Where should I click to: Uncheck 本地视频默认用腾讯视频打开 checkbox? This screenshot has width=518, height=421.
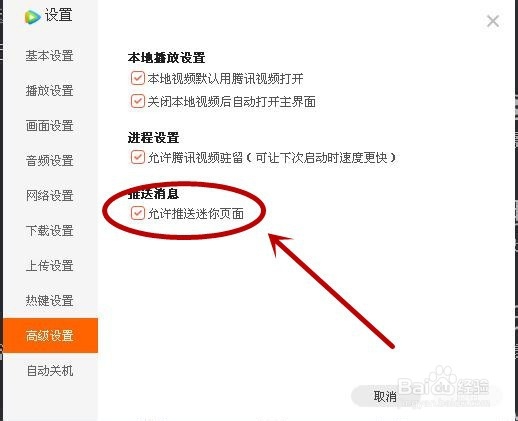click(x=137, y=78)
